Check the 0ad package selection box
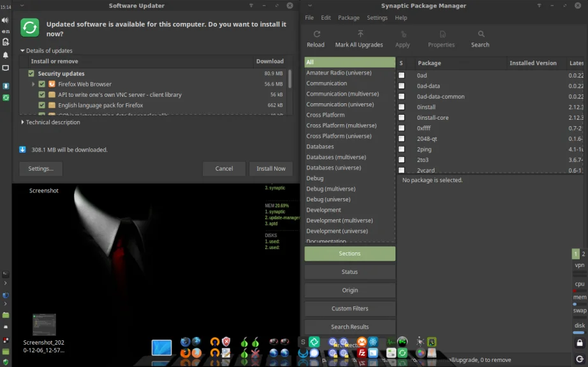This screenshot has height=367, width=588. 401,75
